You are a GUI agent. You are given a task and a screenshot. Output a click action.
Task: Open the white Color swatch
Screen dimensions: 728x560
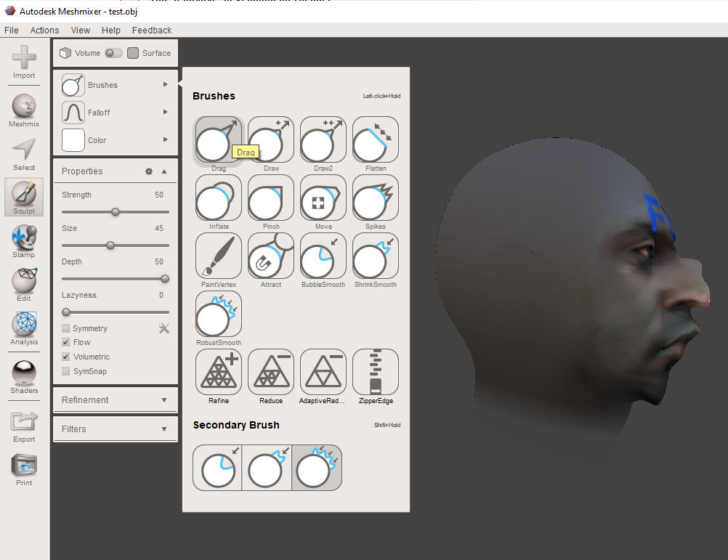[73, 139]
